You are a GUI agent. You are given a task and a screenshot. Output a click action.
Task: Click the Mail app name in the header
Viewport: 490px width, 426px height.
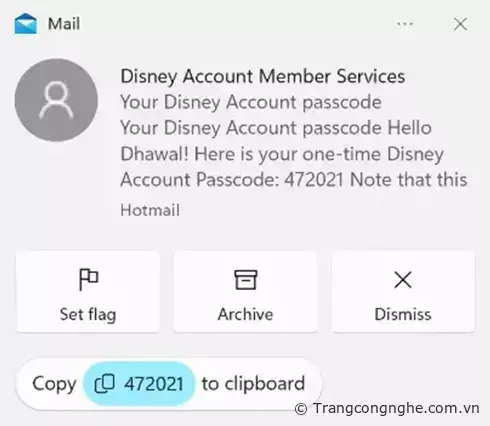[64, 24]
